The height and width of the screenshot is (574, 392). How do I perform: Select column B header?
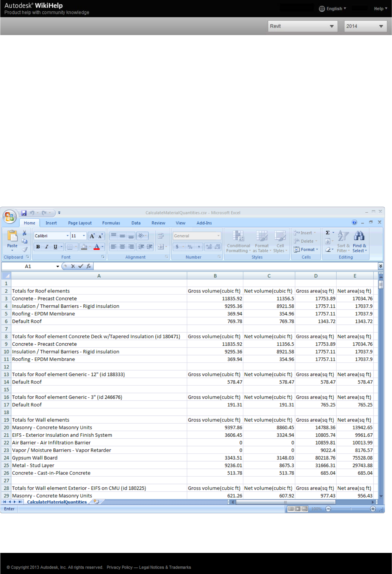click(215, 276)
